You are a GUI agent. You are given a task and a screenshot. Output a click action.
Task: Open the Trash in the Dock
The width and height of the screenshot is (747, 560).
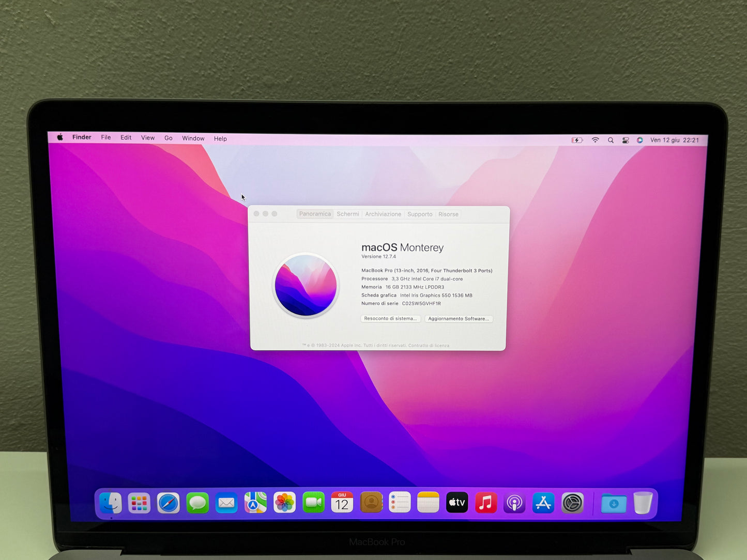[x=643, y=503]
